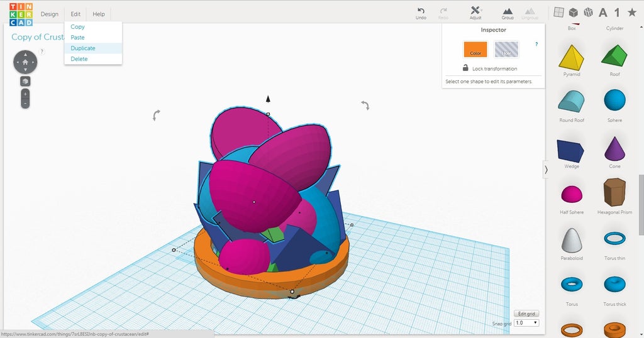This screenshot has height=338, width=644.
Task: Click the Ungroup button
Action: 530,13
